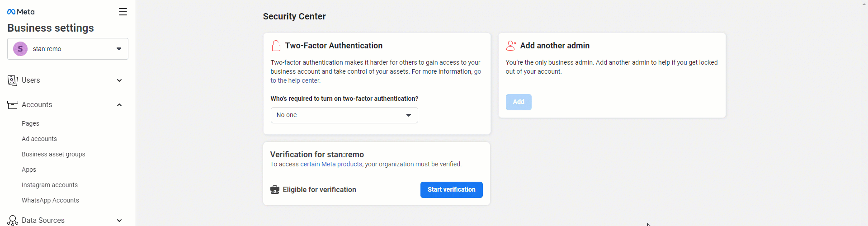The width and height of the screenshot is (868, 226).
Task: Click the purple S account avatar
Action: [x=20, y=49]
